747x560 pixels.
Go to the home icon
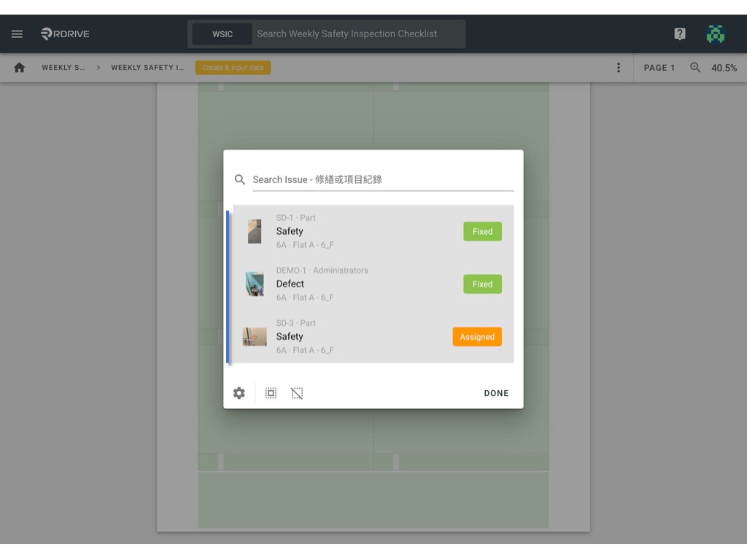(x=20, y=68)
